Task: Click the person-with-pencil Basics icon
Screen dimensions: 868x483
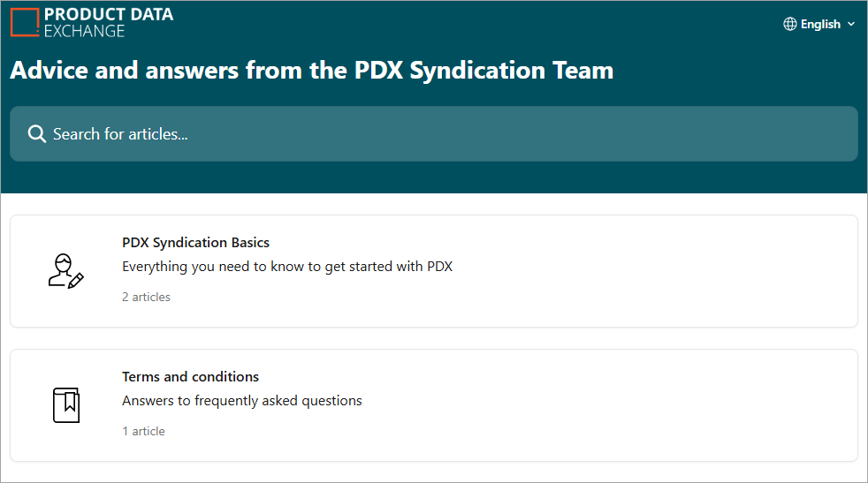Action: tap(65, 270)
